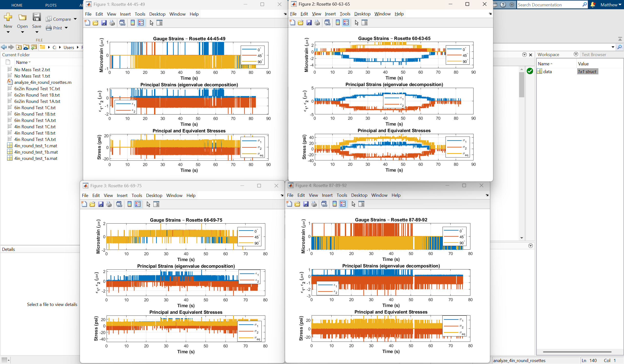Go back in MATLAB folder navigation
The height and width of the screenshot is (364, 624).
tap(4, 47)
